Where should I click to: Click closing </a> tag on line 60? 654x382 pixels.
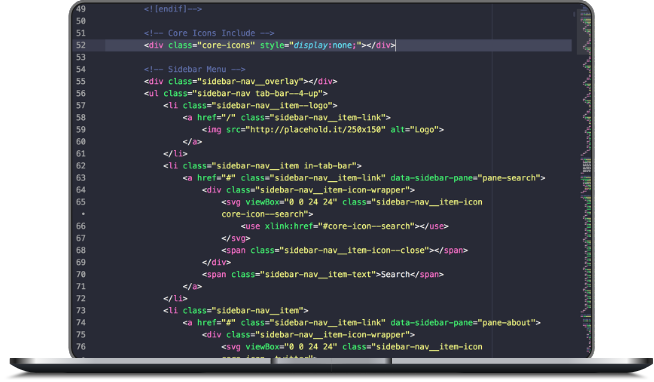192,142
